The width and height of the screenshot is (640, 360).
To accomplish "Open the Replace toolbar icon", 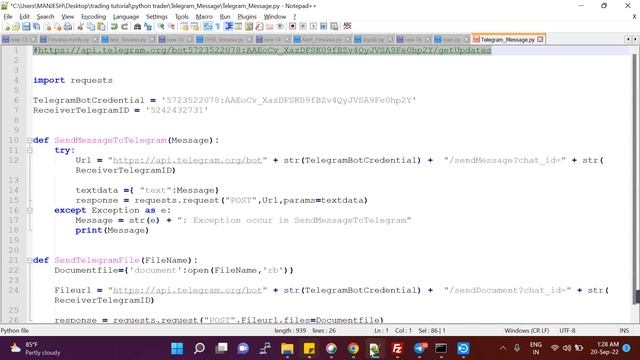I will coord(149,27).
